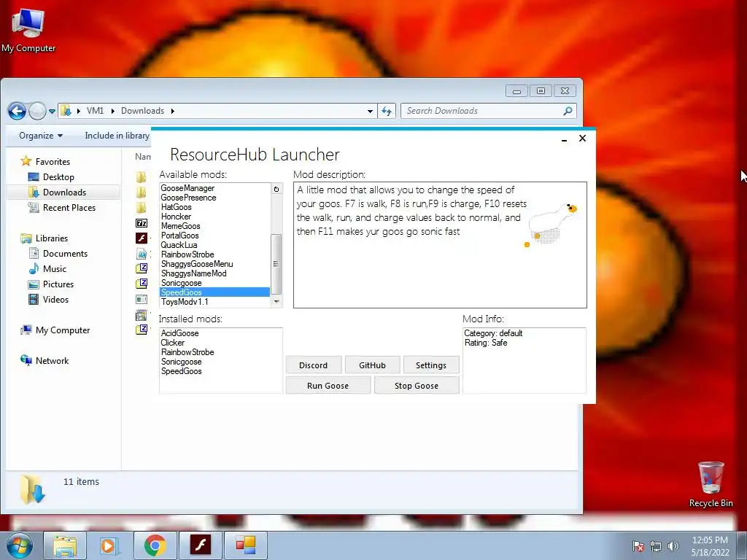Launch Windows Media Player from taskbar
Screen dimensions: 747x560
109,545
